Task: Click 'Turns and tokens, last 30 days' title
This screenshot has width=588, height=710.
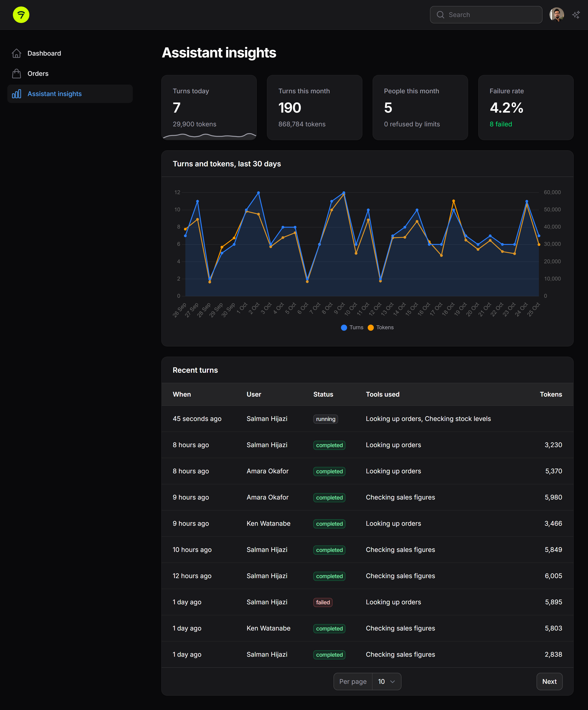Action: coord(227,164)
